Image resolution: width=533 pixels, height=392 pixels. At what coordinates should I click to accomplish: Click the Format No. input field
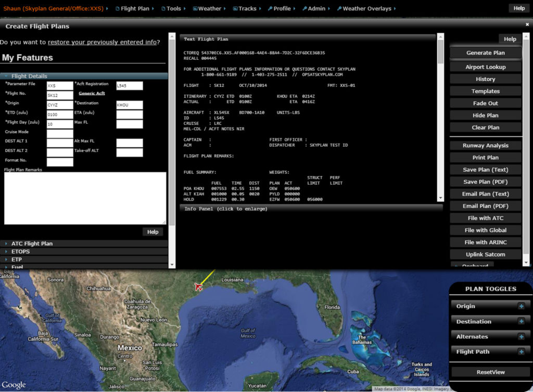(60, 162)
